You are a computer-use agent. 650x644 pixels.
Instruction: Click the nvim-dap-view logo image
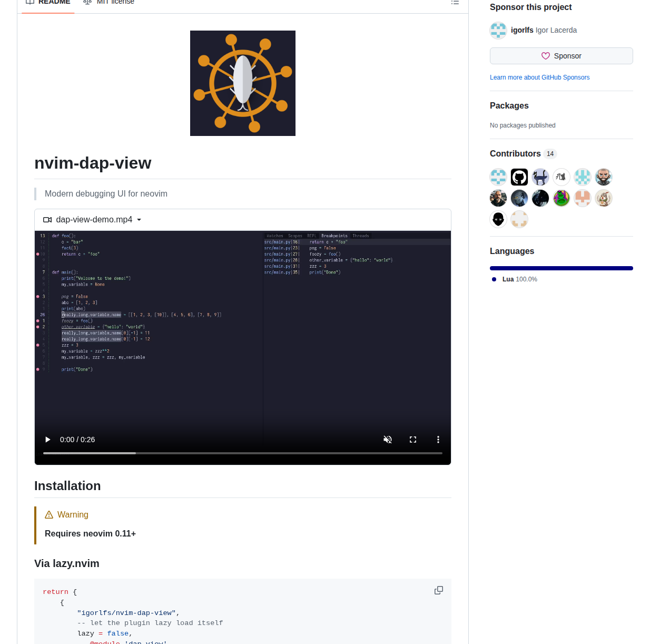243,83
